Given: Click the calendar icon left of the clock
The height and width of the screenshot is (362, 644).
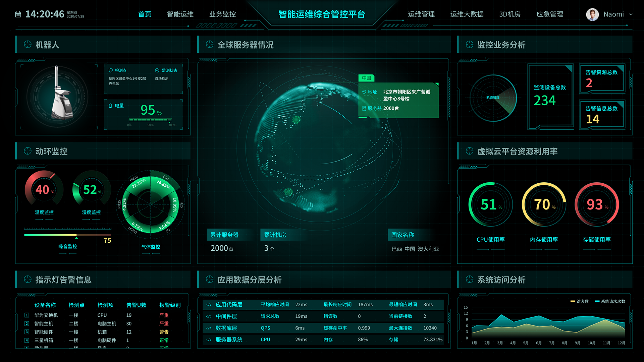Looking at the screenshot, I should pos(18,14).
